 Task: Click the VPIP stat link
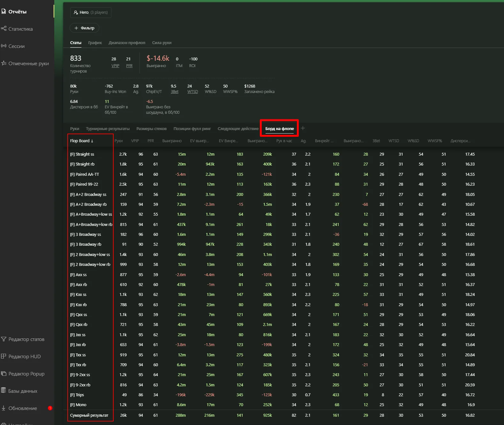coord(115,66)
